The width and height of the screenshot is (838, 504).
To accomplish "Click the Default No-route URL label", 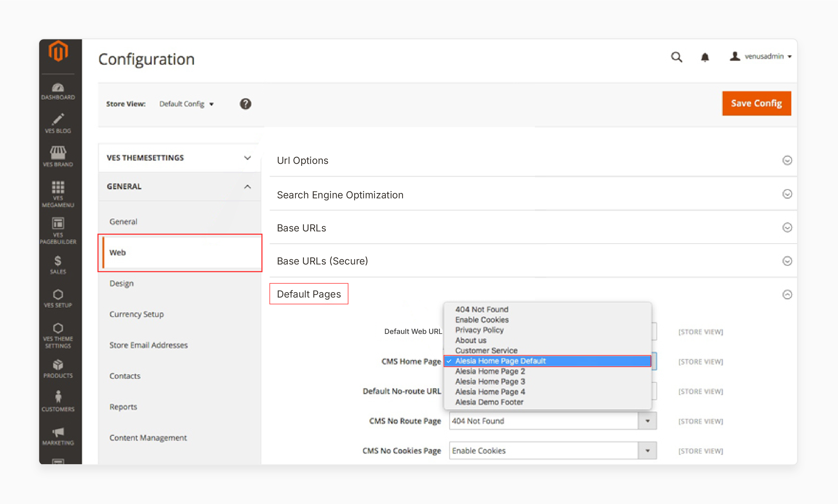I will click(x=402, y=391).
